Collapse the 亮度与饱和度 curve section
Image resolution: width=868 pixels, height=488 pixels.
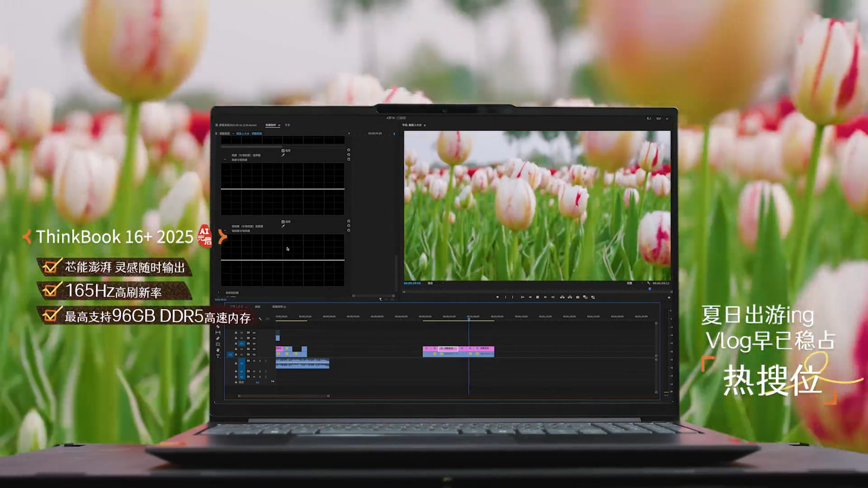pos(225,159)
